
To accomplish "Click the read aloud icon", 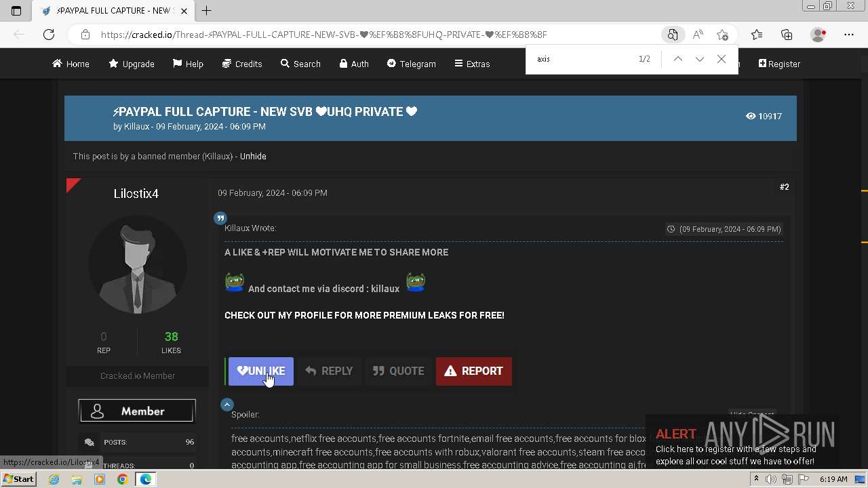I will [698, 35].
